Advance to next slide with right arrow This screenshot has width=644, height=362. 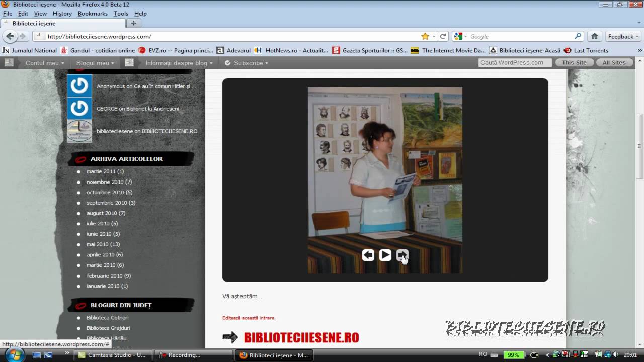point(402,255)
